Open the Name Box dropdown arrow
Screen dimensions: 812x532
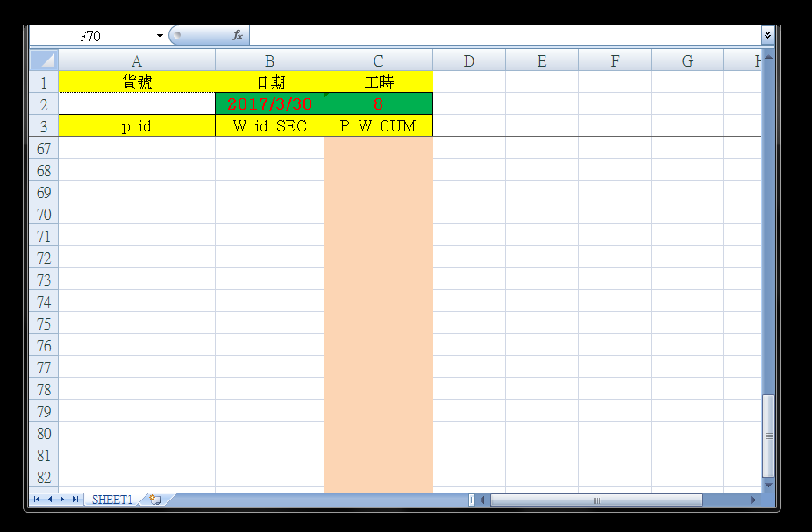[160, 36]
